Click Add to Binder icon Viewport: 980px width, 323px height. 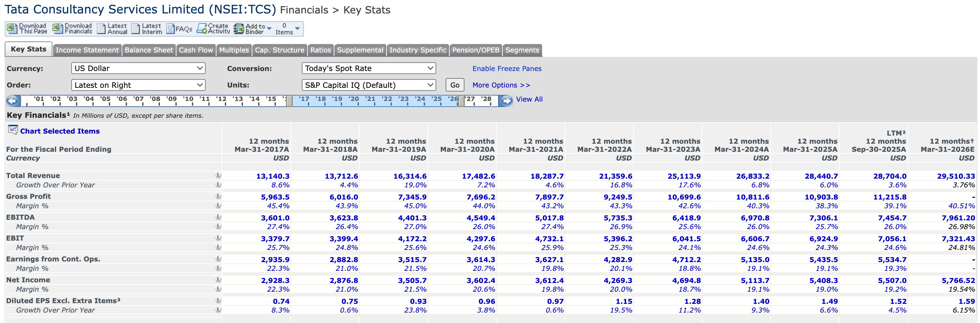coord(239,29)
